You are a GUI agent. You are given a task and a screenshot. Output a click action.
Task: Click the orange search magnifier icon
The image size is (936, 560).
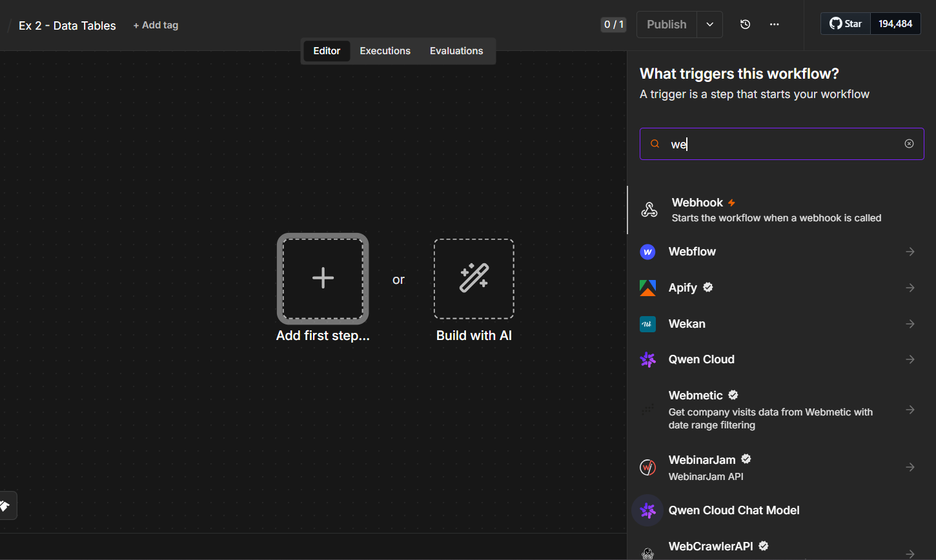(655, 144)
